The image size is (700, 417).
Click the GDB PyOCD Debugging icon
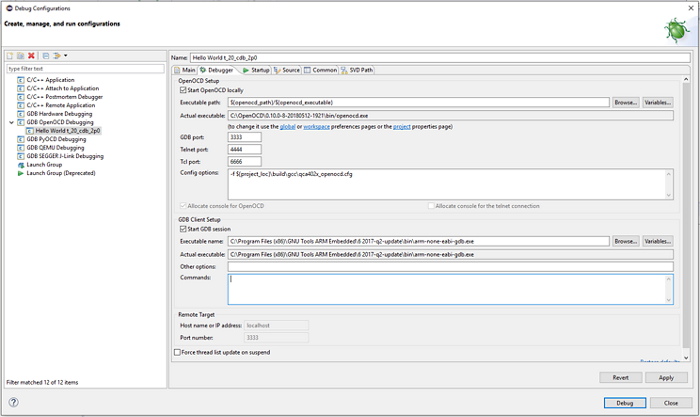tap(21, 139)
